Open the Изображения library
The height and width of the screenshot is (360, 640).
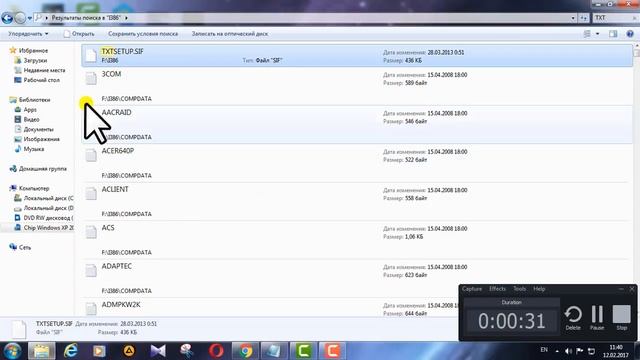click(x=37, y=139)
